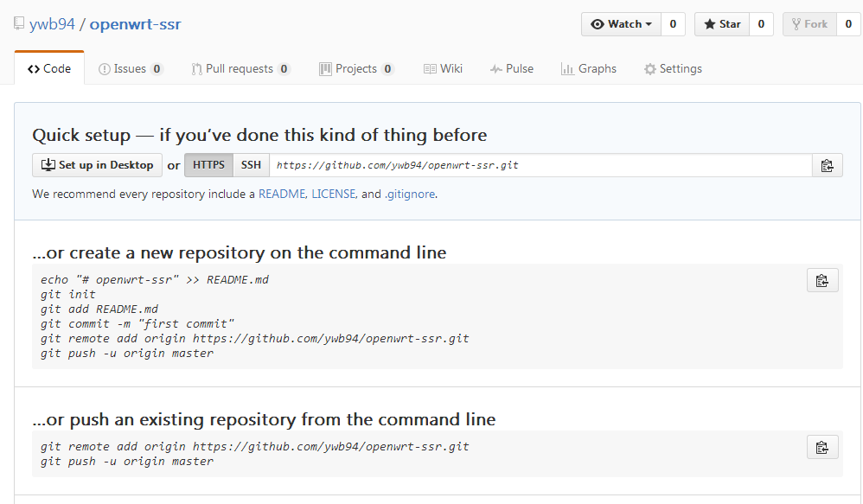Screen dimensions: 863x504
Task: Open the .gitignore link
Action: (410, 195)
